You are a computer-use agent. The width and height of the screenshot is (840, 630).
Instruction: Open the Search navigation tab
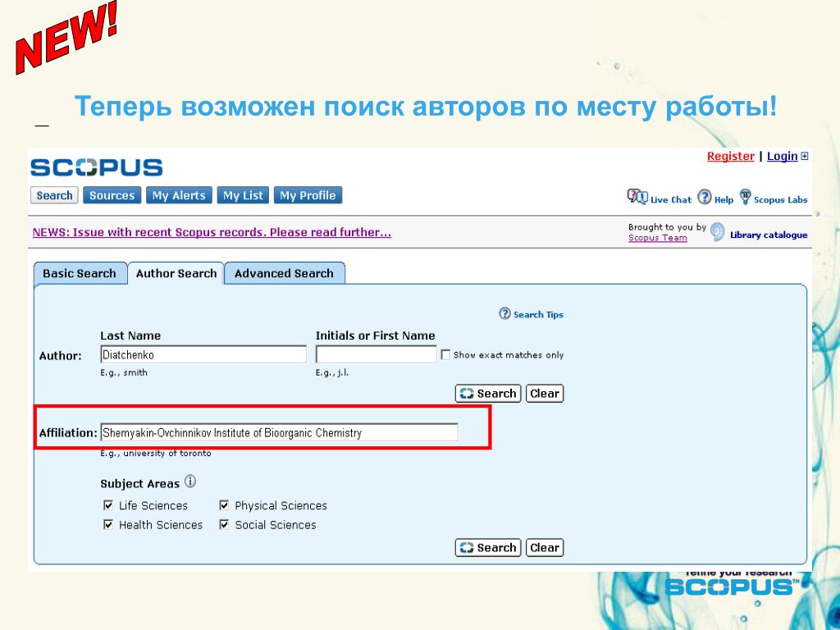tap(54, 195)
